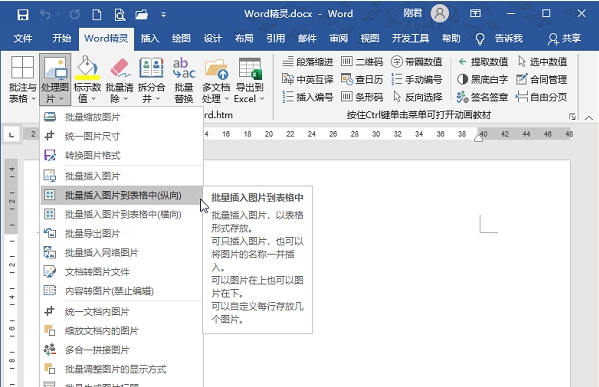Click the 中英互译 translate tool
The image size is (599, 387).
[308, 79]
